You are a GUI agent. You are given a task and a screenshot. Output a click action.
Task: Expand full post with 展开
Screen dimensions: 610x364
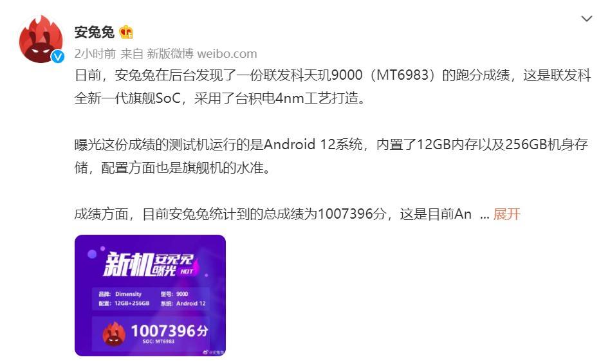click(x=506, y=214)
